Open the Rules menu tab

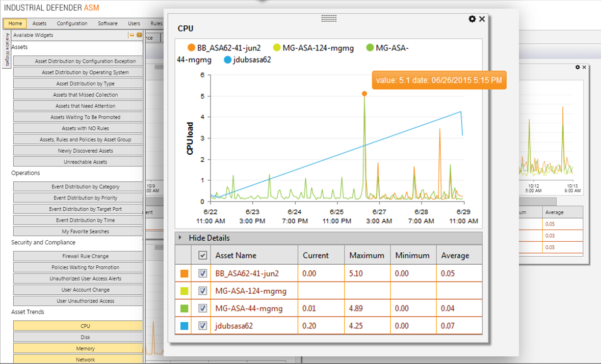pyautogui.click(x=156, y=23)
